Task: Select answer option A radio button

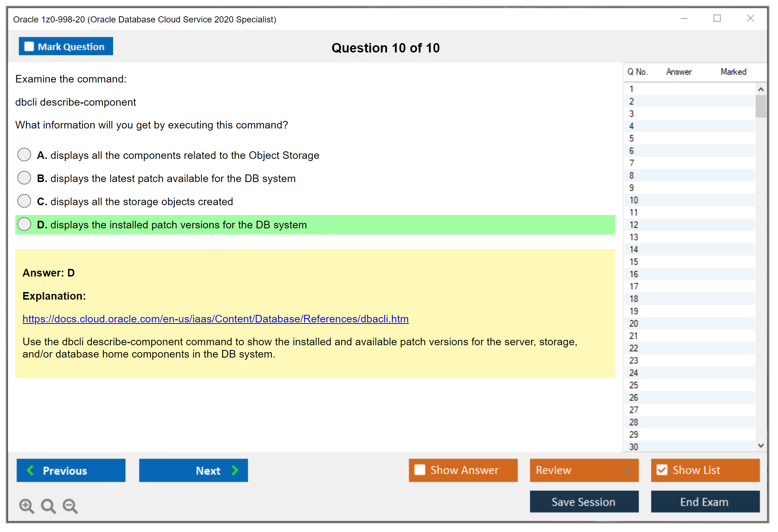Action: click(x=24, y=155)
